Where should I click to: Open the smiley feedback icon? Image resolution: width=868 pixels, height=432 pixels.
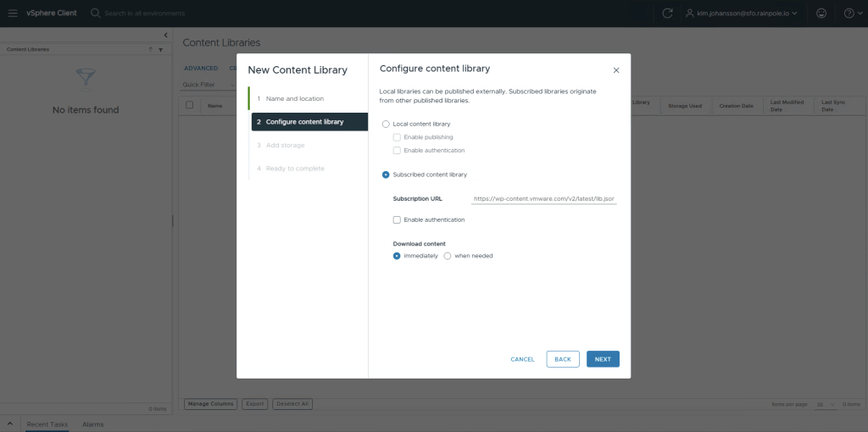tap(821, 14)
